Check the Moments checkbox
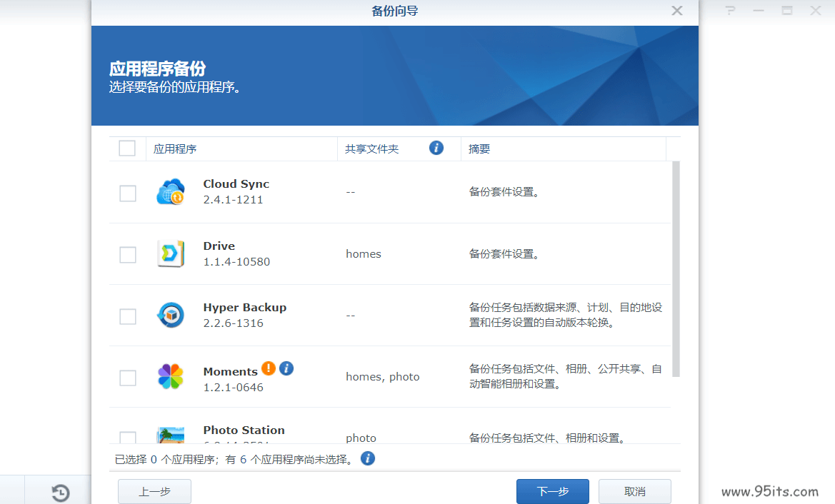 (x=128, y=378)
